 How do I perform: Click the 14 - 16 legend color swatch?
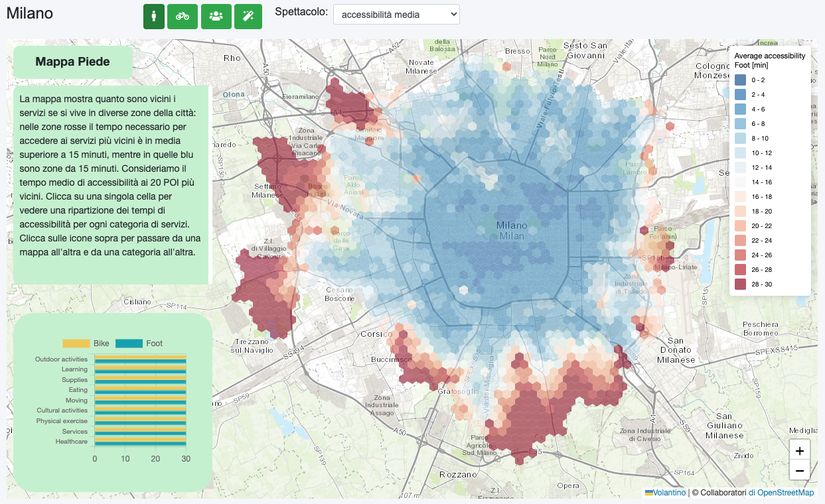pos(741,182)
